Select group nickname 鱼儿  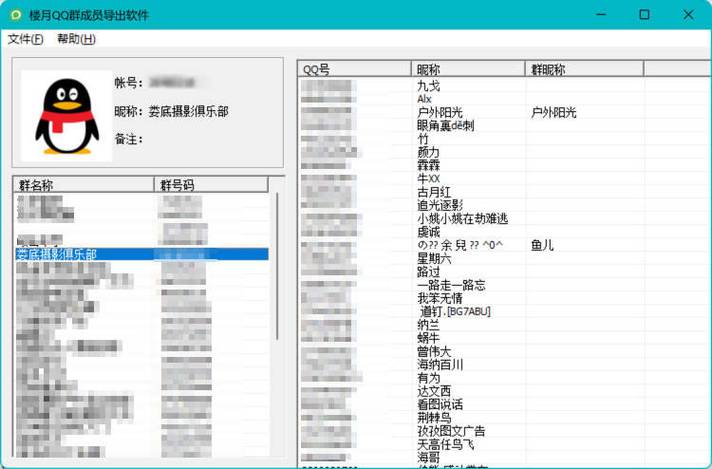tap(542, 245)
